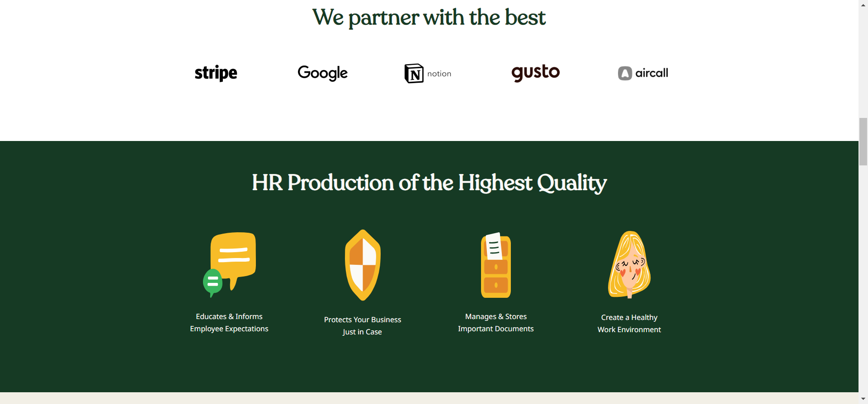This screenshot has width=868, height=404.
Task: Click the vertical scrollbar thumb
Action: pyautogui.click(x=863, y=141)
